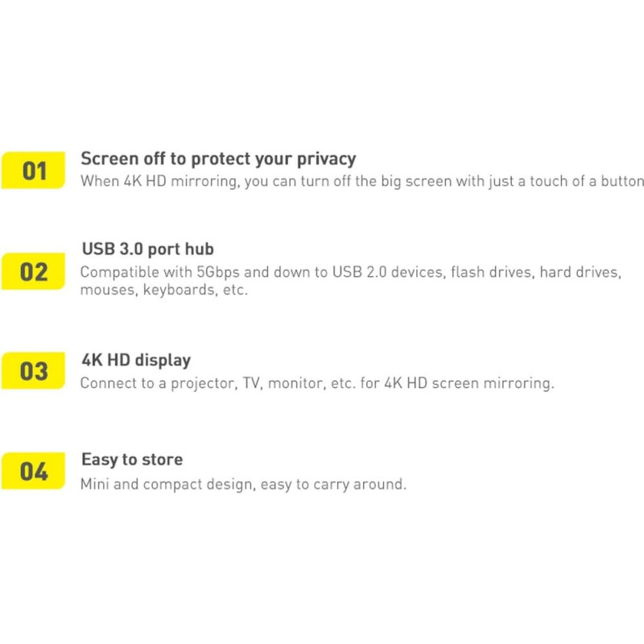Screen dimensions: 644x644
Task: Click the yellow 02 badge
Action: 33,271
